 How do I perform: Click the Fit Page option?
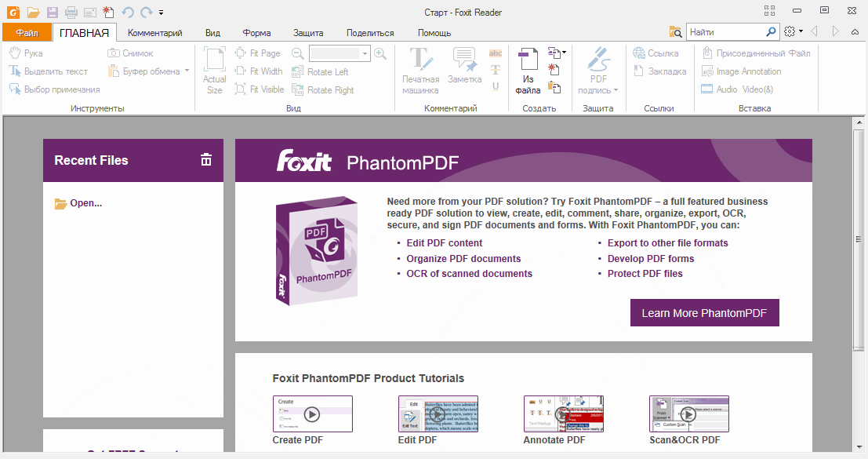[x=257, y=53]
